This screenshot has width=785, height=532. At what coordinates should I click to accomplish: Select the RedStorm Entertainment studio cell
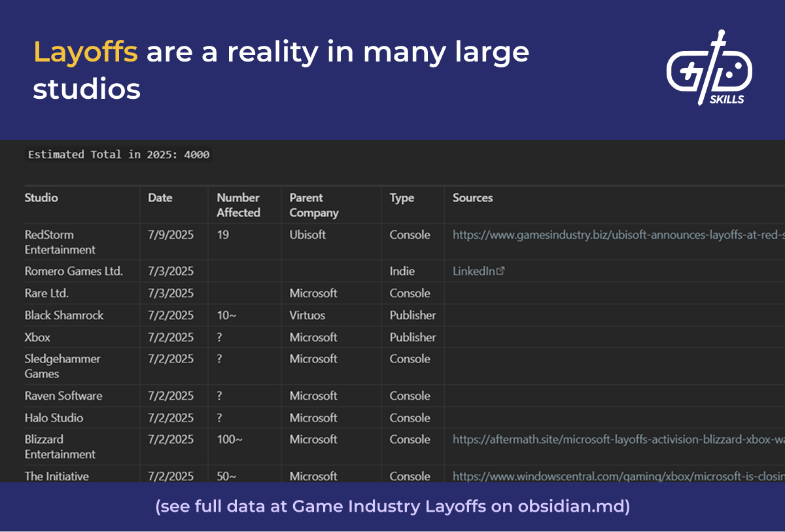[x=60, y=242]
